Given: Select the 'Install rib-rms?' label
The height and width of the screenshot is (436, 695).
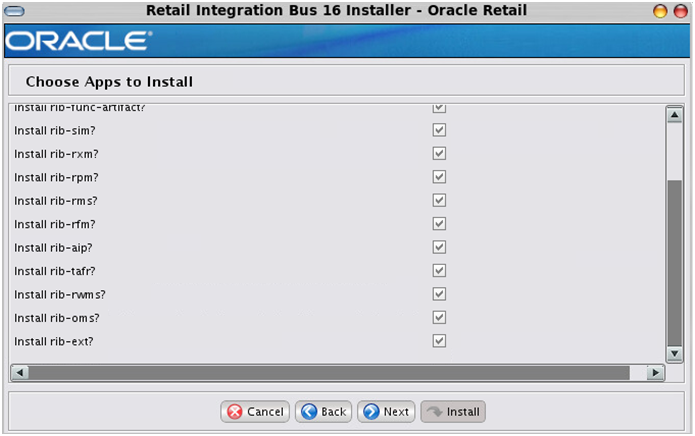Looking at the screenshot, I should [55, 201].
